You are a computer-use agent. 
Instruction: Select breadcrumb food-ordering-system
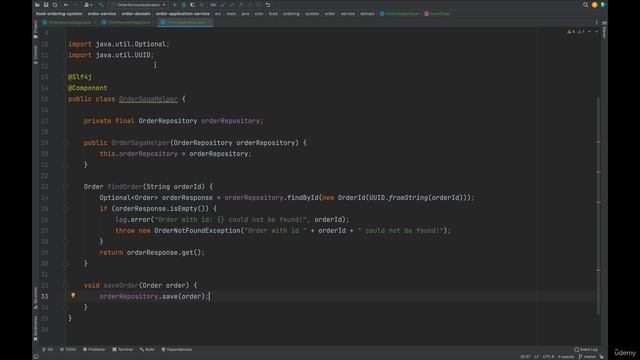click(59, 13)
